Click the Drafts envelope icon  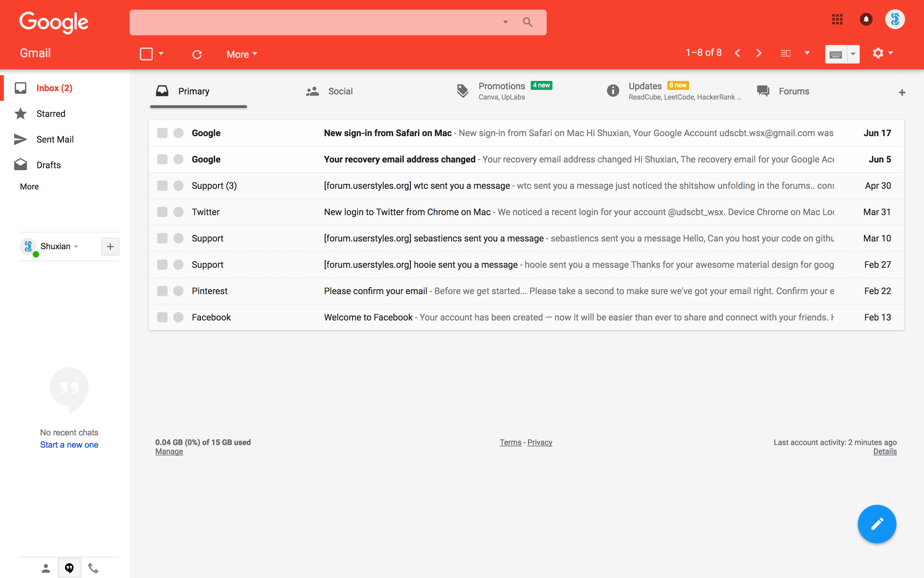[x=21, y=165]
